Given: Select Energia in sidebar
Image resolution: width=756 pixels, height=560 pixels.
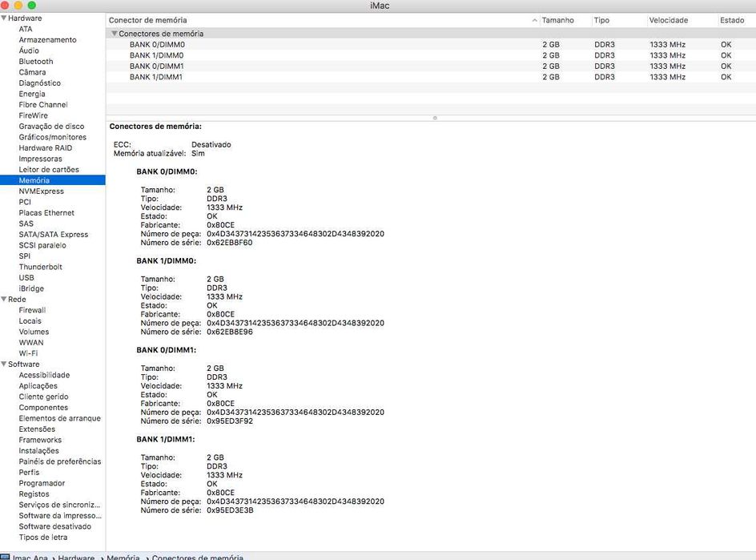Looking at the screenshot, I should coord(32,94).
